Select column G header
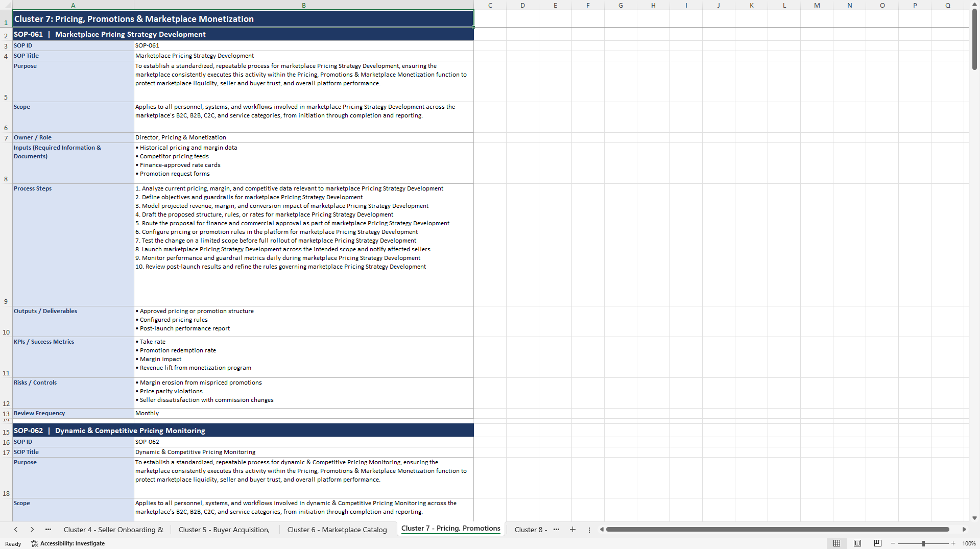980x549 pixels. coord(620,5)
